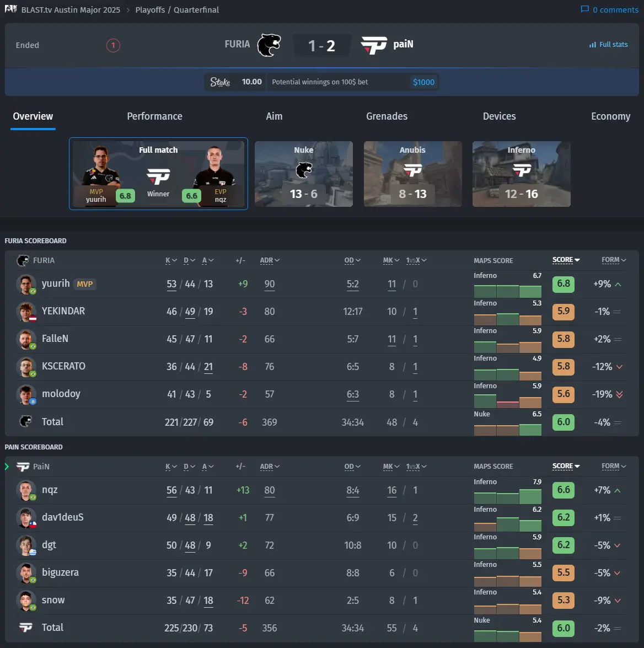Click the $1000 potential winnings link
The image size is (644, 648).
coord(423,82)
